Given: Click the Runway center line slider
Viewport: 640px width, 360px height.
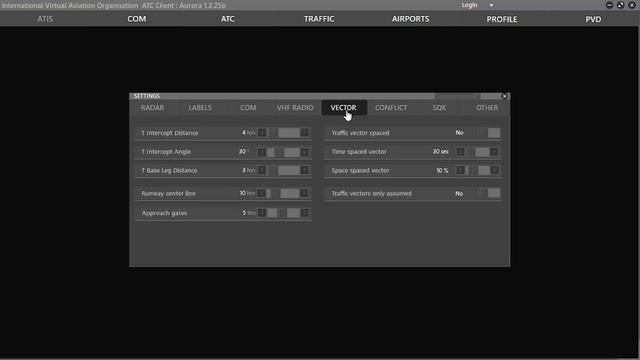Looking at the screenshot, I should coord(283,193).
